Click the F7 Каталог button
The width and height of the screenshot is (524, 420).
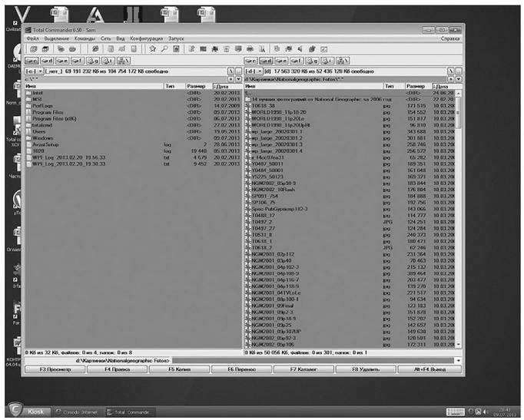(303, 369)
